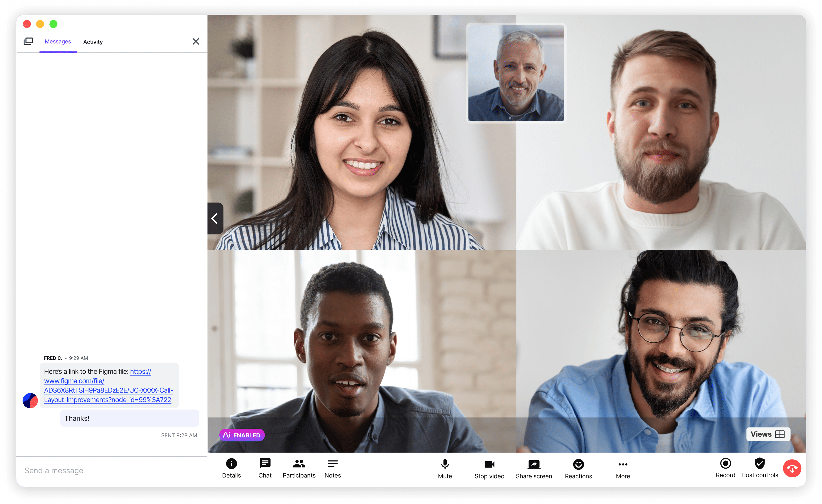The image size is (822, 504).
Task: Close the chat panel with the X
Action: (x=196, y=41)
